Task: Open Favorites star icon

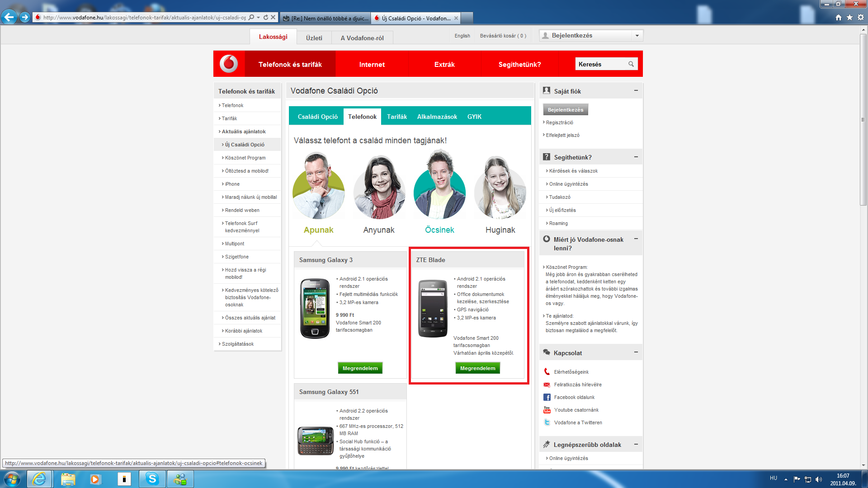Action: click(x=849, y=17)
